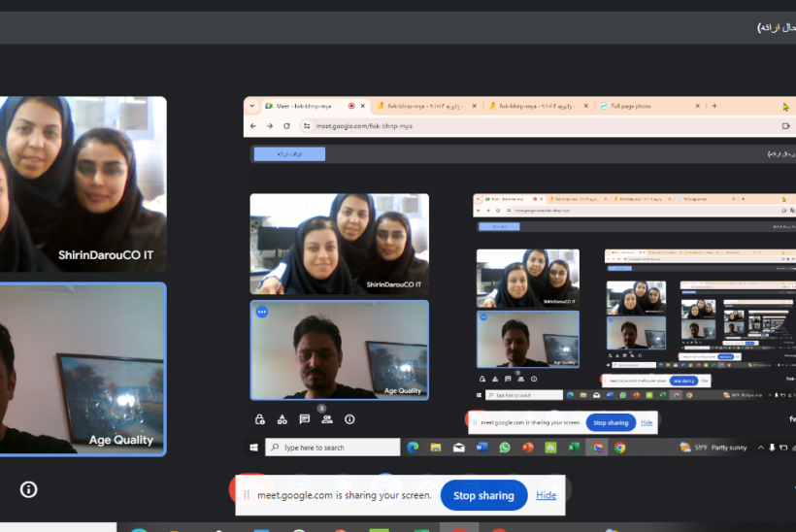Viewport: 796px width, 532px height.
Task: Go back in the shared browser
Action: point(254,126)
